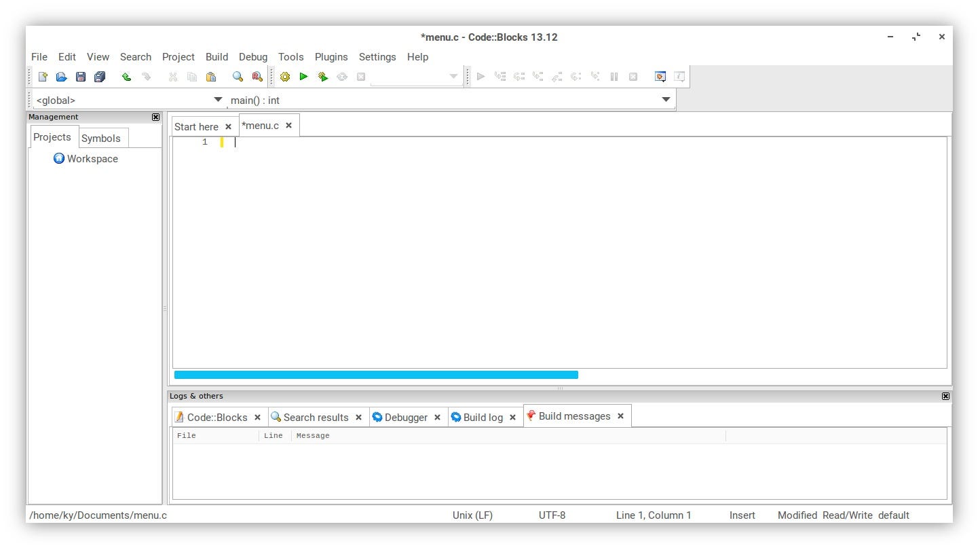Click the green Run triangle icon
Viewport: 980px width, 550px height.
pos(304,77)
